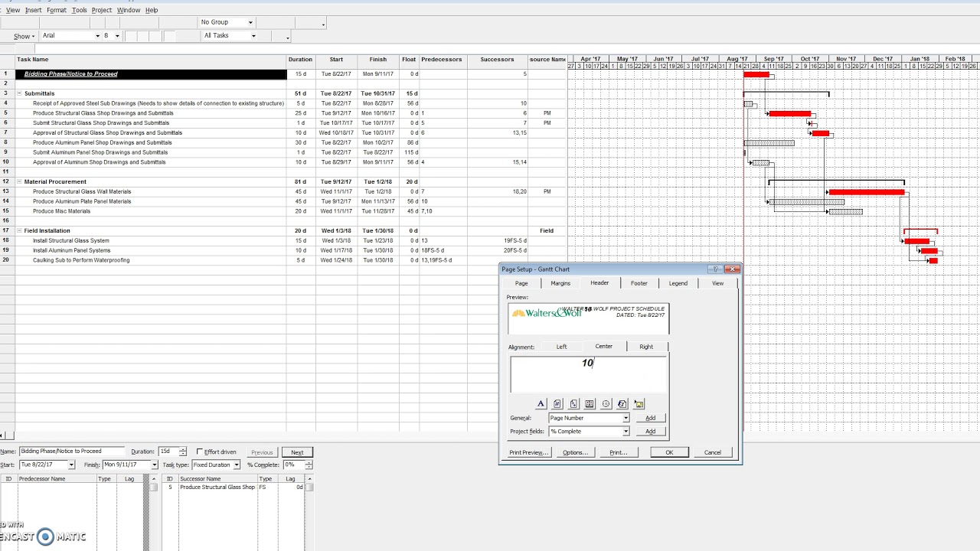Switch to the Page tab in Page Setup
This screenshot has width=980, height=551.
pos(521,283)
